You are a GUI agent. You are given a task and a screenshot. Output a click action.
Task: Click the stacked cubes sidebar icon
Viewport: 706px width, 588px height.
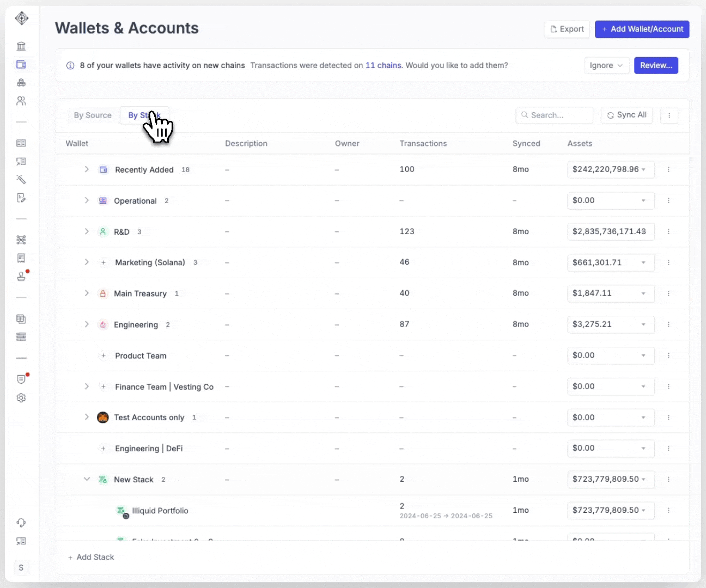(x=21, y=83)
